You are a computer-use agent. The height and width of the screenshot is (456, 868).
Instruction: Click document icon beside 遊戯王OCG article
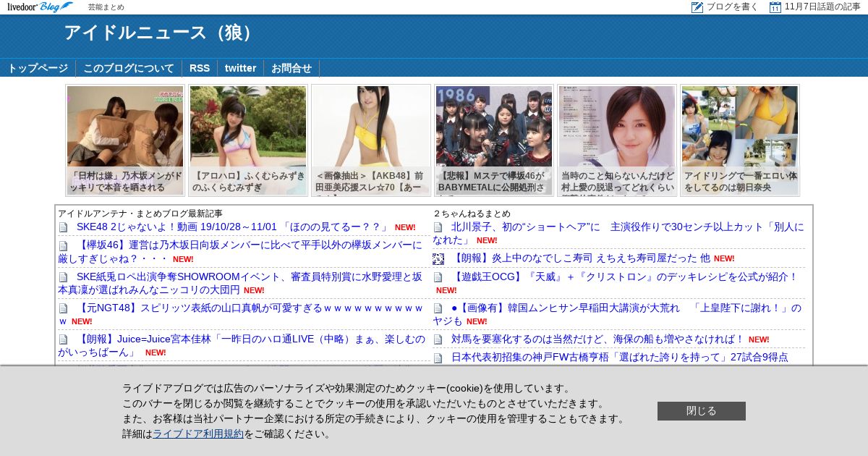[x=438, y=277]
